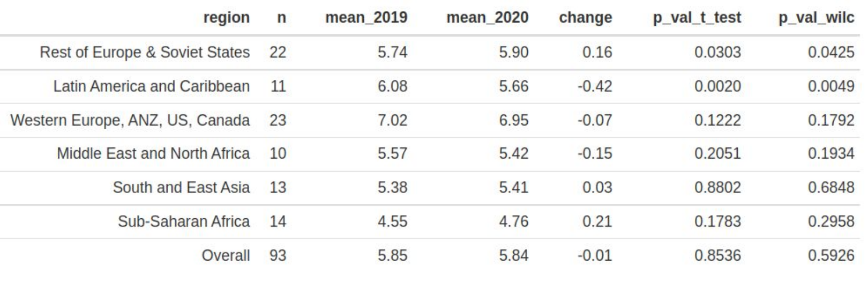
Task: Click the 'mean_2019' column header
Action: coord(366,18)
